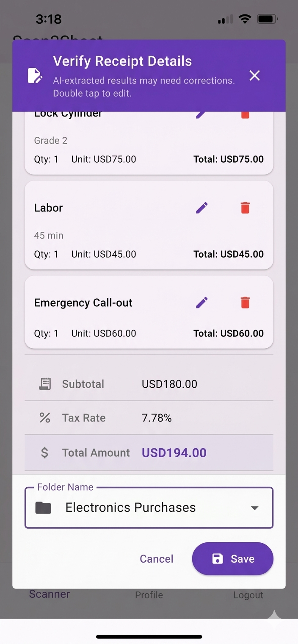Select the Tax Rate value 7.78%
The height and width of the screenshot is (644, 298).
click(x=157, y=418)
